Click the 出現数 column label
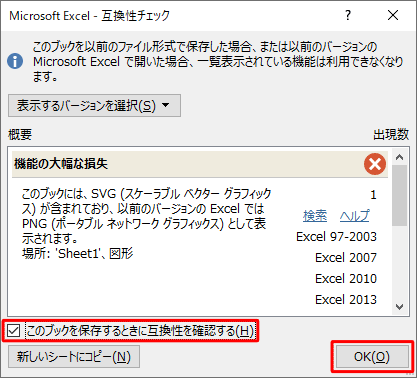Image resolution: width=417 pixels, height=378 pixels. [x=391, y=135]
